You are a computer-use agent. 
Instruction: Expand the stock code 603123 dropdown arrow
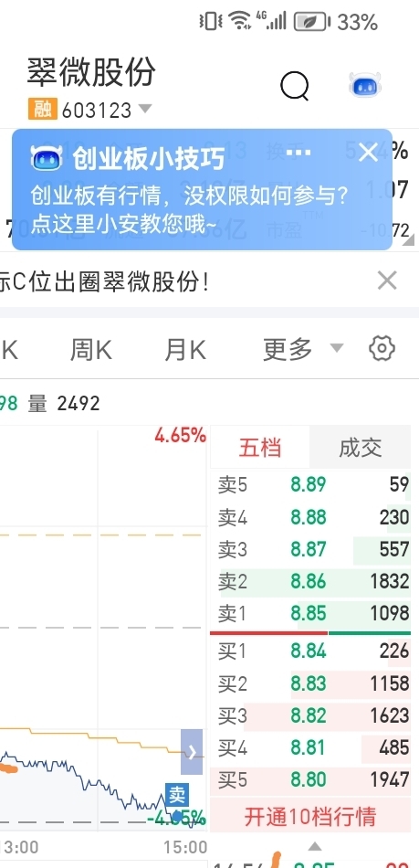(x=145, y=109)
